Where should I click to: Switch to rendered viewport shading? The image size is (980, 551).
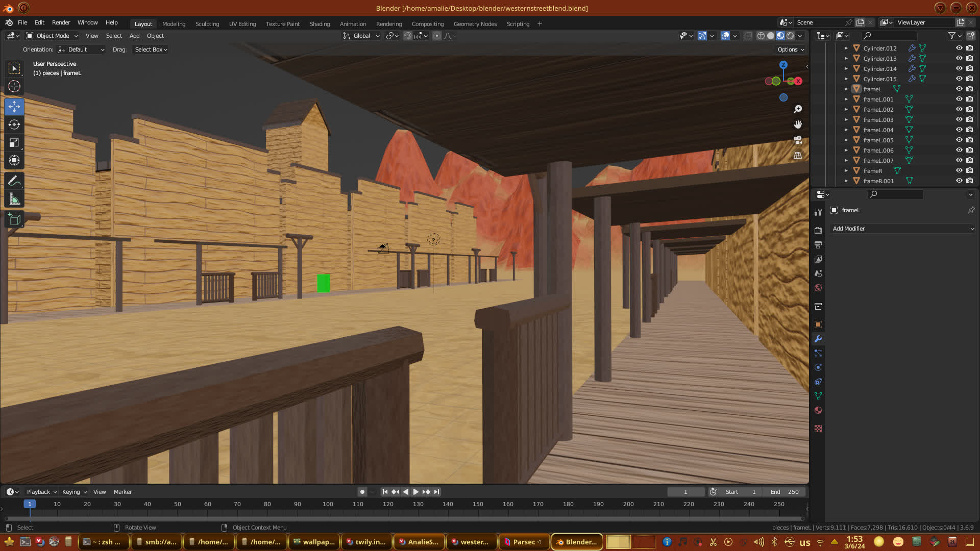[790, 36]
